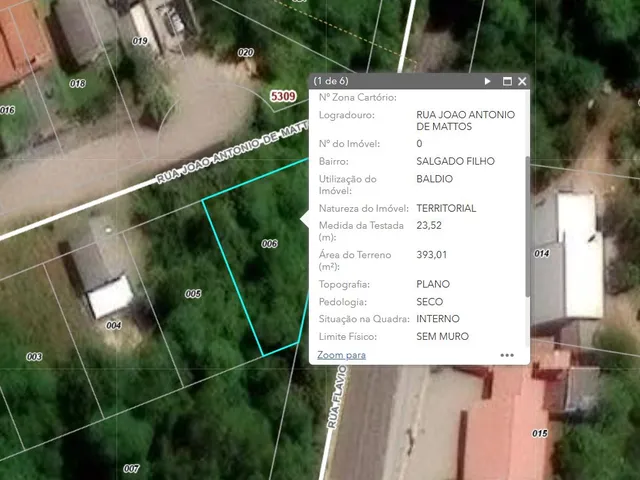Screen dimensions: 640x480
Task: Select parcel label 003 on map
Action: coord(34,357)
